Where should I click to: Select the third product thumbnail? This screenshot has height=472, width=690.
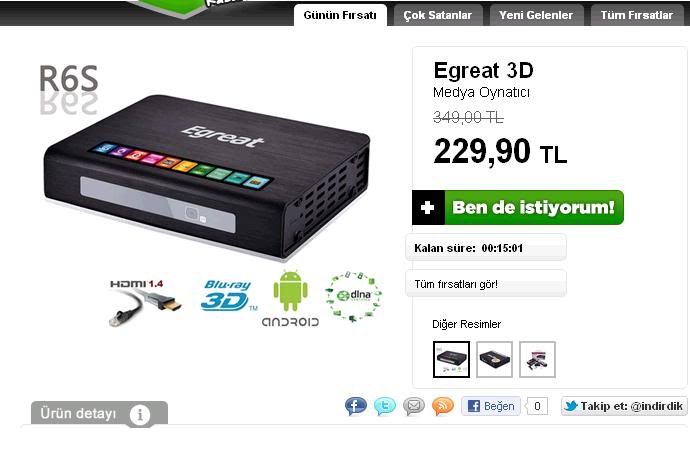(537, 359)
